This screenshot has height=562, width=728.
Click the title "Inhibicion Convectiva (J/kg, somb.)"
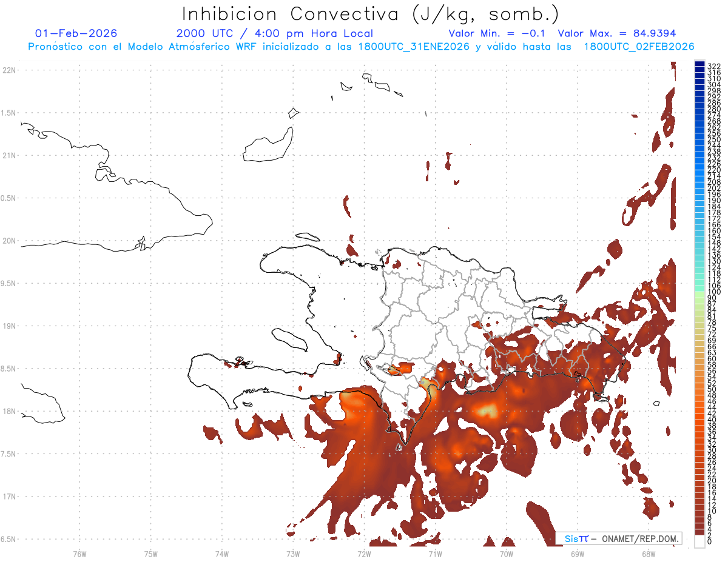370,14
